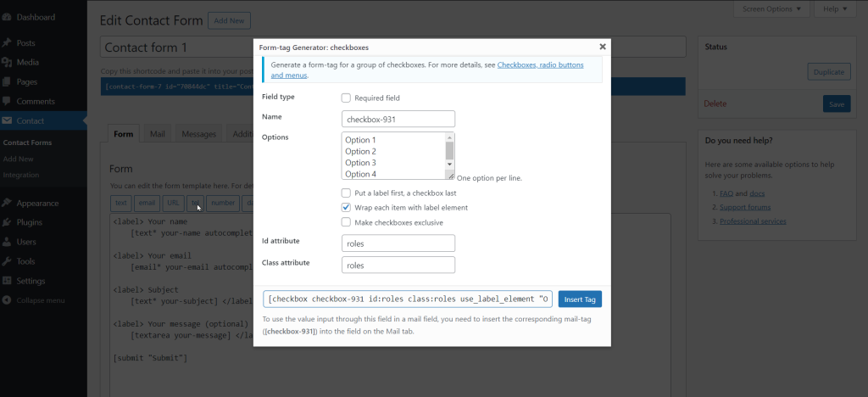
Task: Enable the Required field checkbox
Action: [346, 98]
